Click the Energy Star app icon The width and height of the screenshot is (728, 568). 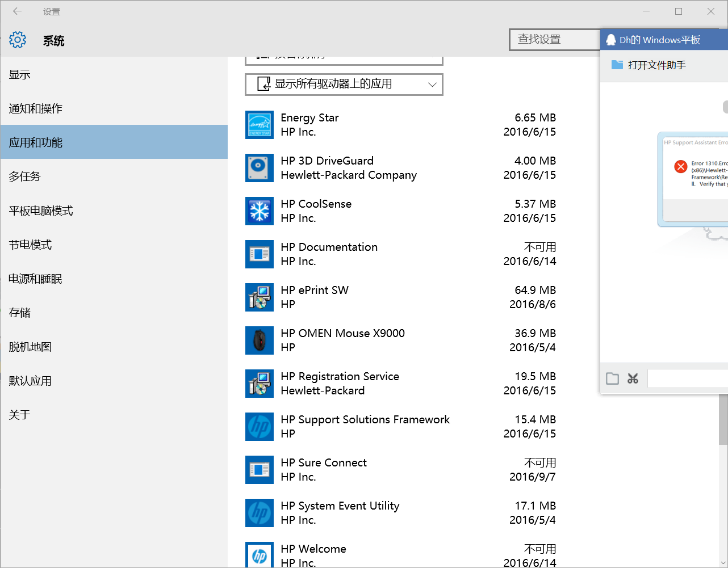click(260, 125)
